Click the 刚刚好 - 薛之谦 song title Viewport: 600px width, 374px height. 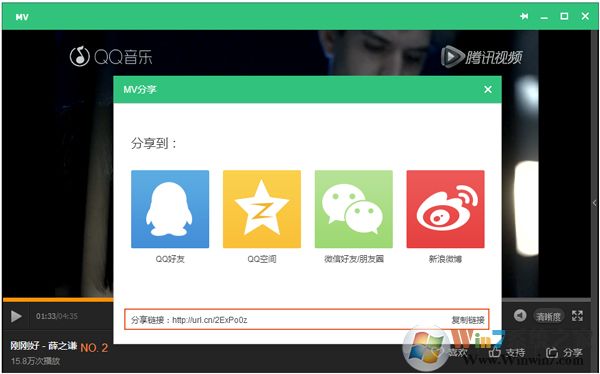[x=44, y=346]
